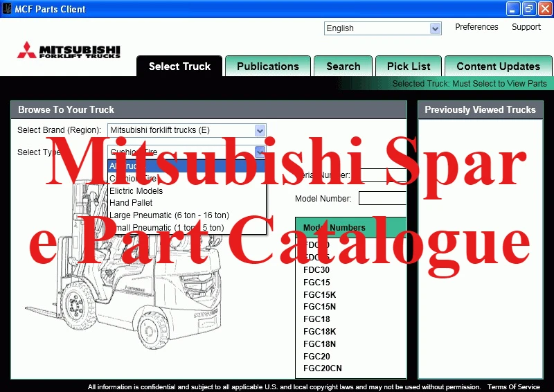Open the language dropdown showing English
Screen dimensions: 554x392
pos(383,28)
